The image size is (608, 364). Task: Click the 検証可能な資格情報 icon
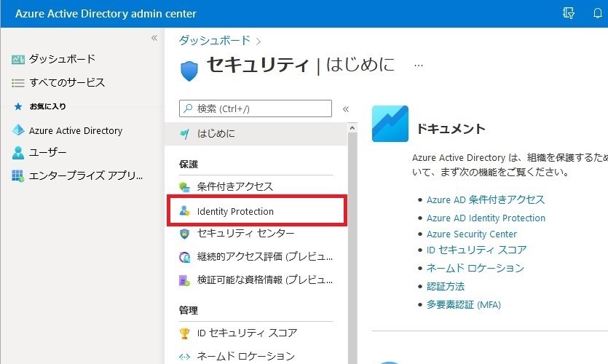[x=184, y=280]
